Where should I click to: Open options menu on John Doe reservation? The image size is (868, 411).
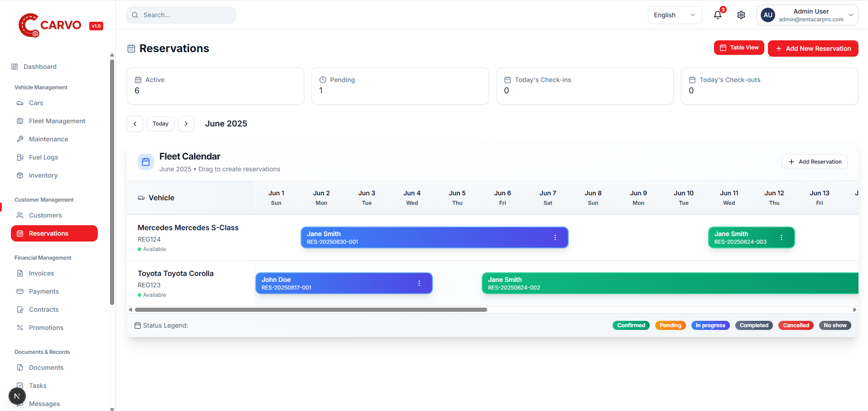click(419, 283)
